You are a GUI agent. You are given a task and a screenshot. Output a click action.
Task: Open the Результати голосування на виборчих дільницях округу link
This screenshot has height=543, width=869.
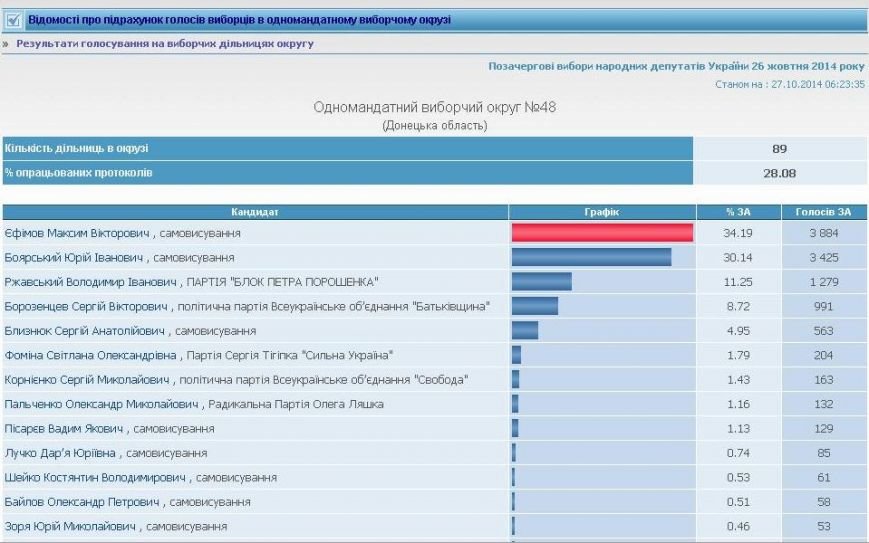165,43
